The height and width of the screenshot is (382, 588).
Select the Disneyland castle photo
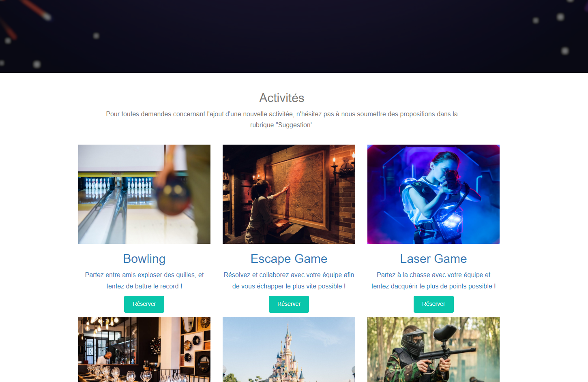289,349
